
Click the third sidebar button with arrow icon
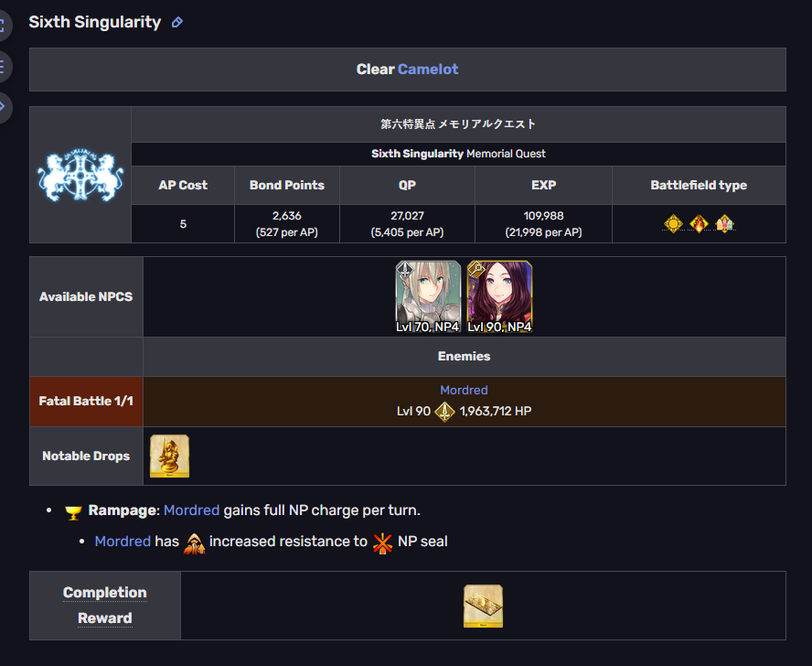[x=3, y=107]
